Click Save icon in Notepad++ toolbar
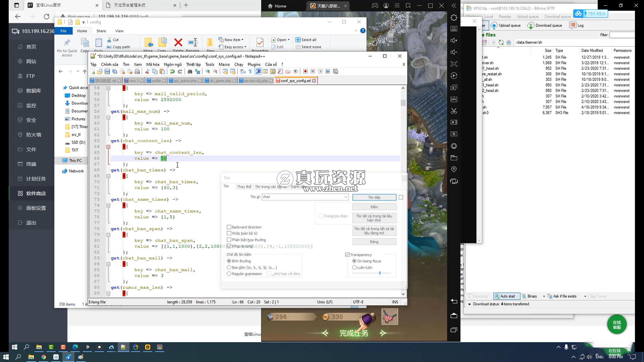Image resolution: width=644 pixels, height=362 pixels. (107, 71)
